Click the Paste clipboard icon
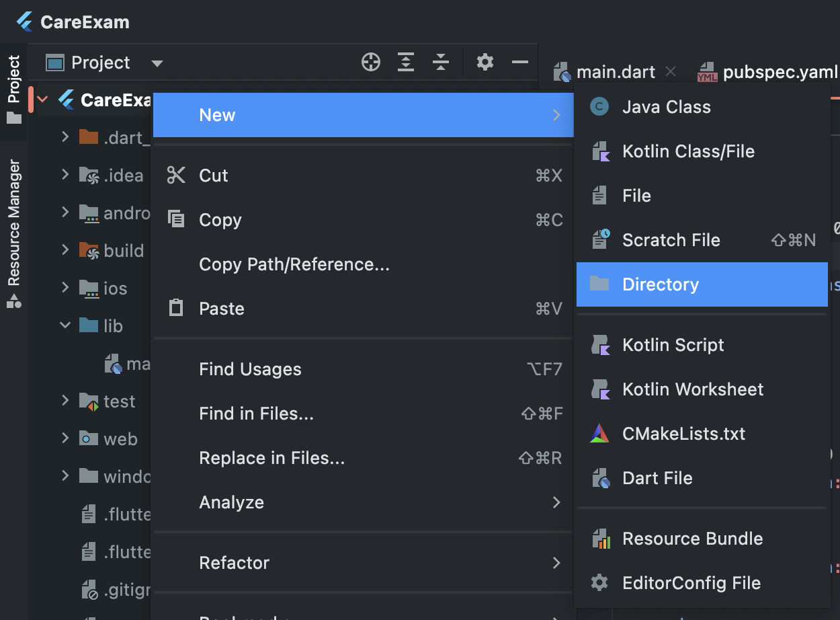This screenshot has width=840, height=620. (176, 309)
